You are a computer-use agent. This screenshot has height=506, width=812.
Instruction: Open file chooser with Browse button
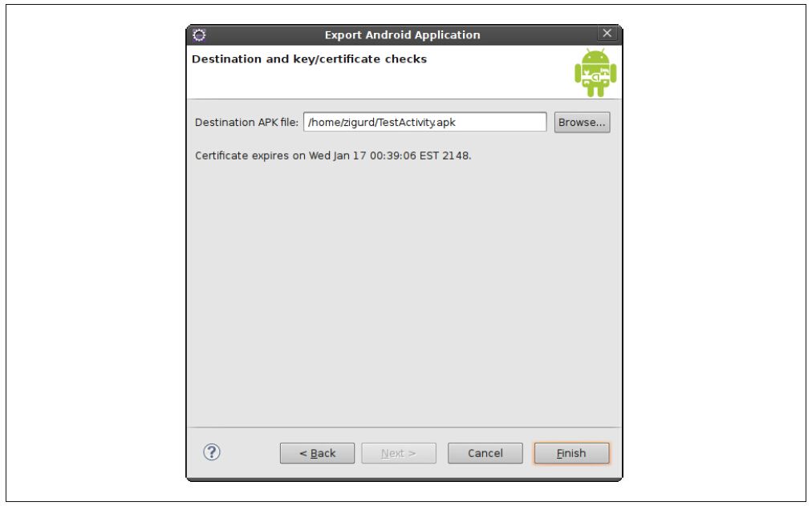[582, 123]
